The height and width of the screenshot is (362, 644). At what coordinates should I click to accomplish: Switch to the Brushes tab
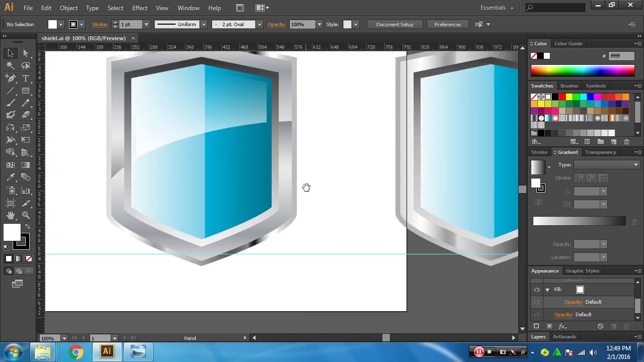[569, 85]
